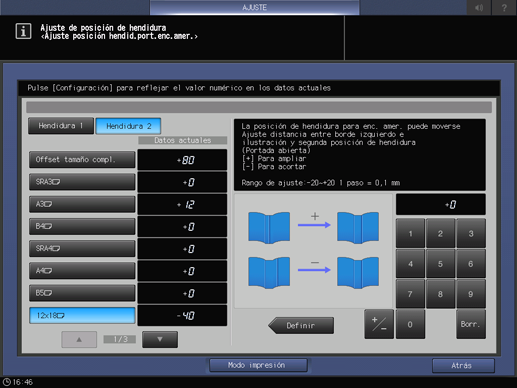Click the information icon beside the title

pos(23,32)
